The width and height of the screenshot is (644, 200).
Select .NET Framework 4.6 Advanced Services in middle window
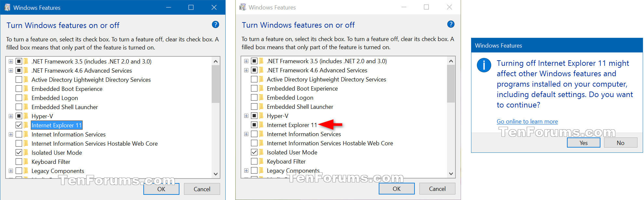click(317, 70)
